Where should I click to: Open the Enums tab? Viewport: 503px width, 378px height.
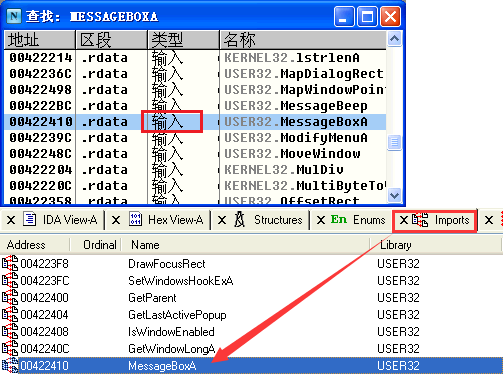(369, 220)
